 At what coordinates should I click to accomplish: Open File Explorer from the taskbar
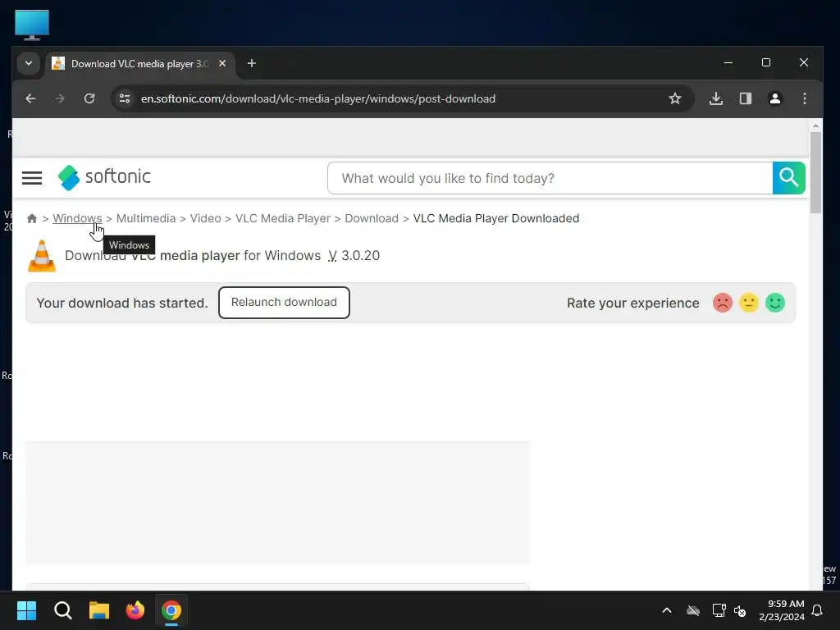coord(98,610)
